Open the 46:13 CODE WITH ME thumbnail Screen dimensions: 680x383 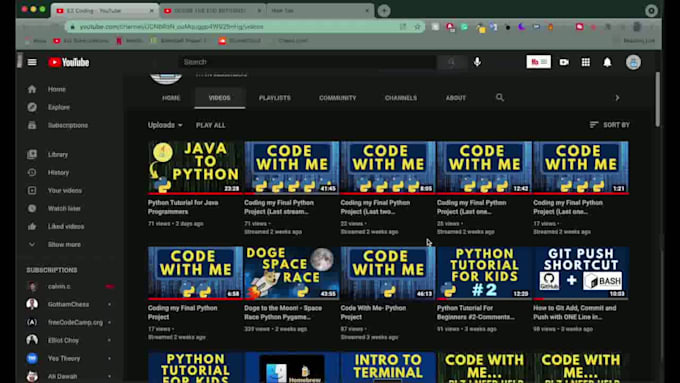(388, 273)
